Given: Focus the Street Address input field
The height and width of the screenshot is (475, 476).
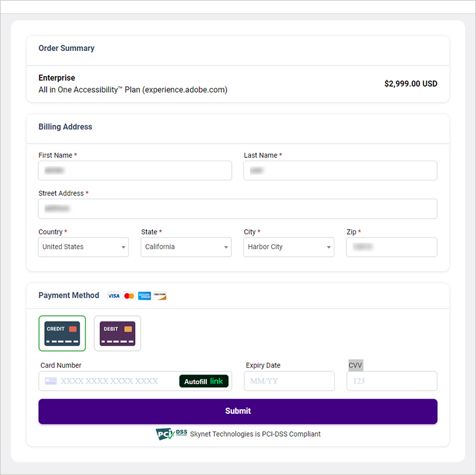Looking at the screenshot, I should [237, 209].
